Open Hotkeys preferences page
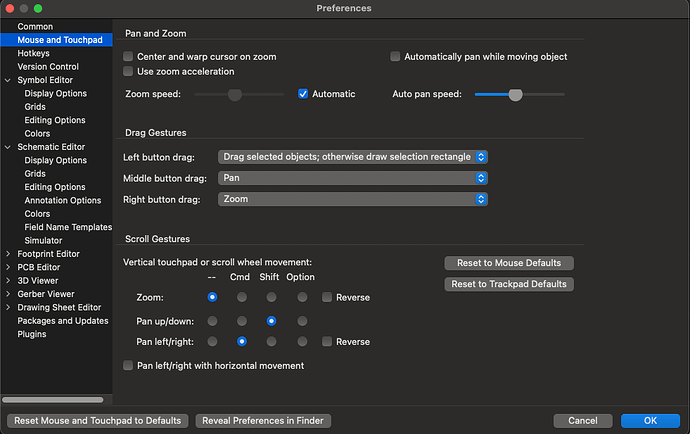This screenshot has width=690, height=434. [x=33, y=53]
